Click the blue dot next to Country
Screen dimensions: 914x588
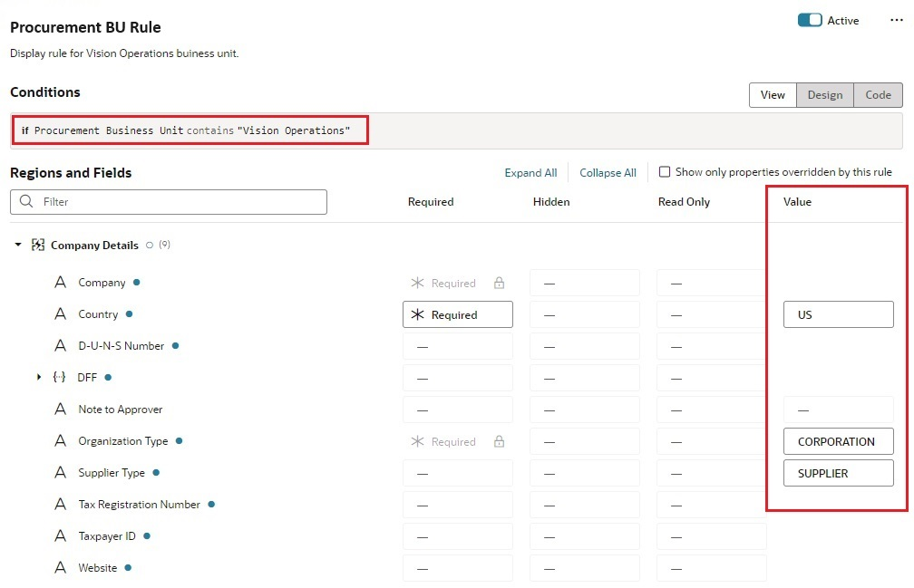pos(130,314)
